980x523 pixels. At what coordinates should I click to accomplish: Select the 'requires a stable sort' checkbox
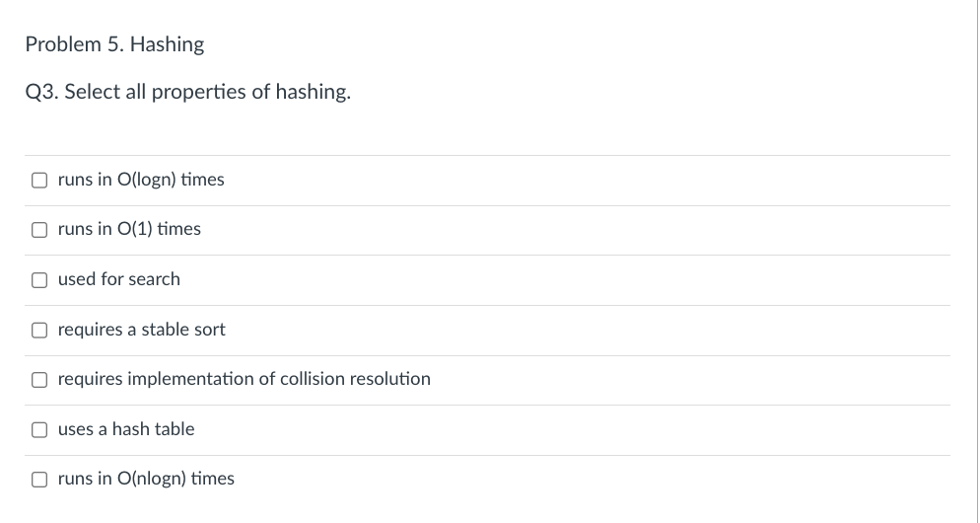[x=39, y=330]
